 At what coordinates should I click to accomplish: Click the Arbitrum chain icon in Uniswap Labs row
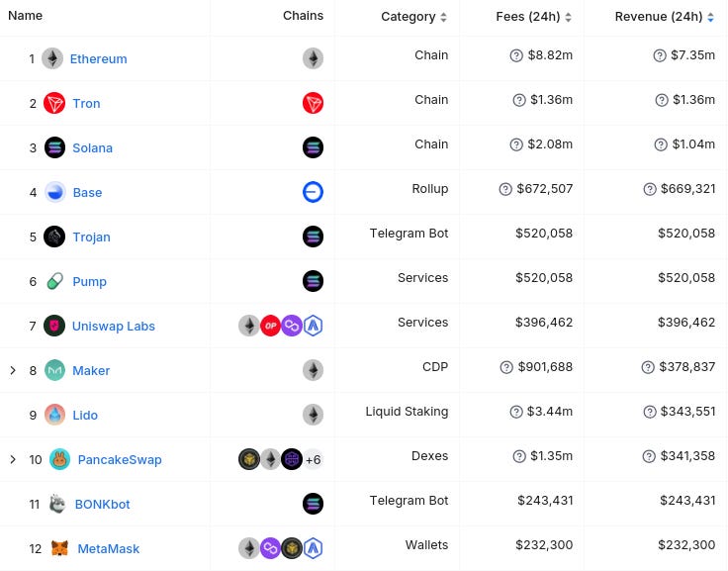[x=313, y=326]
